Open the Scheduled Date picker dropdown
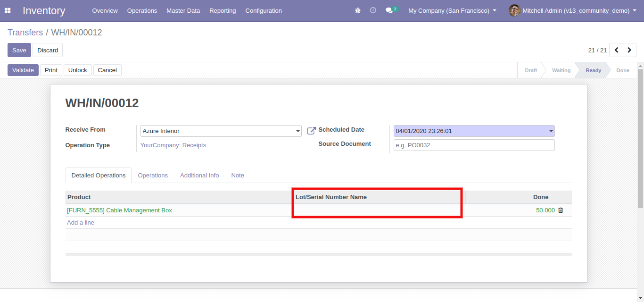Screen dimensions: 644x302 [x=551, y=131]
